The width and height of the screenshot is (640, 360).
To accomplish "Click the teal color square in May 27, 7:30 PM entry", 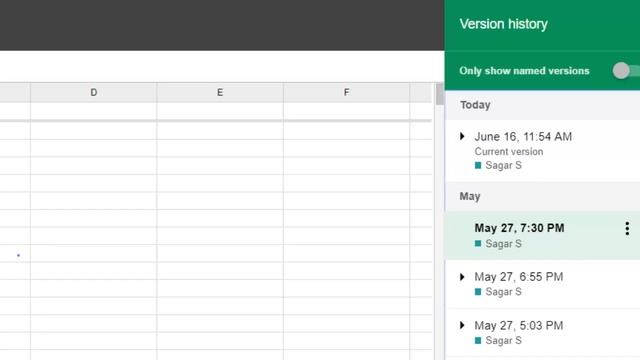I will click(x=478, y=244).
